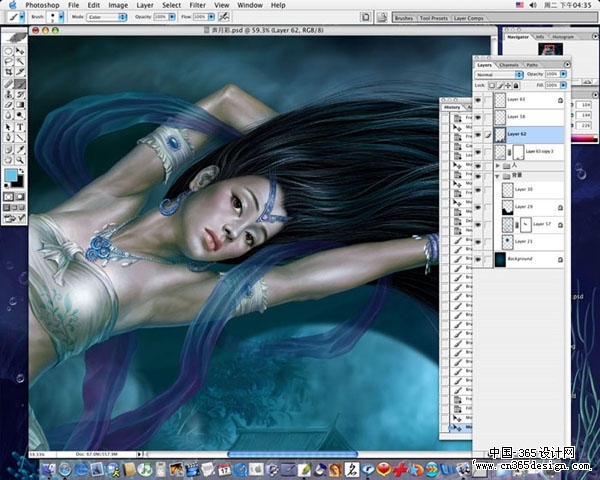The height and width of the screenshot is (480, 600).
Task: Swap foreground and background colors
Action: pos(21,171)
